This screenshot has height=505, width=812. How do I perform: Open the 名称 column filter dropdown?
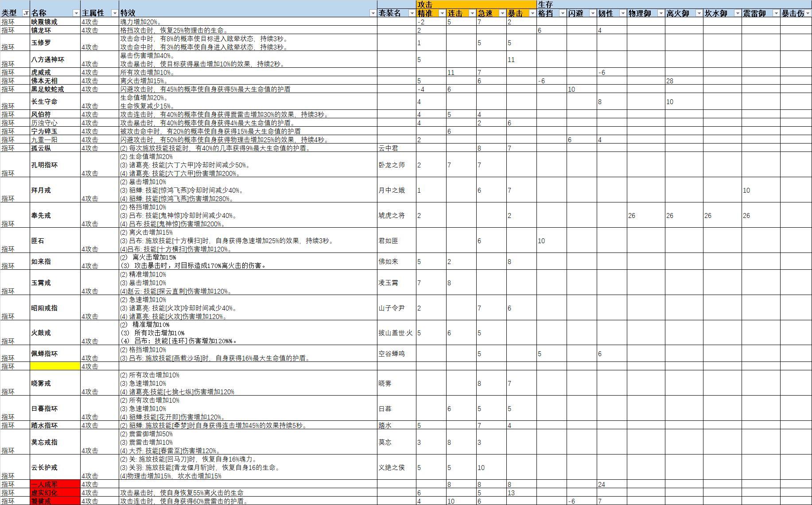(x=76, y=13)
